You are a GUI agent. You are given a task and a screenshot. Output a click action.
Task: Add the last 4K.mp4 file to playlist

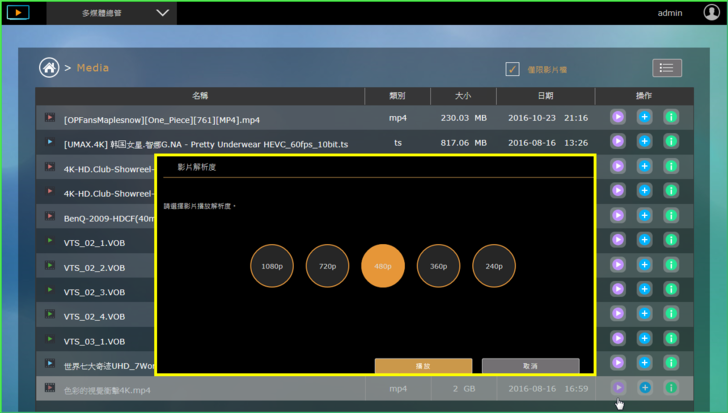[644, 388]
